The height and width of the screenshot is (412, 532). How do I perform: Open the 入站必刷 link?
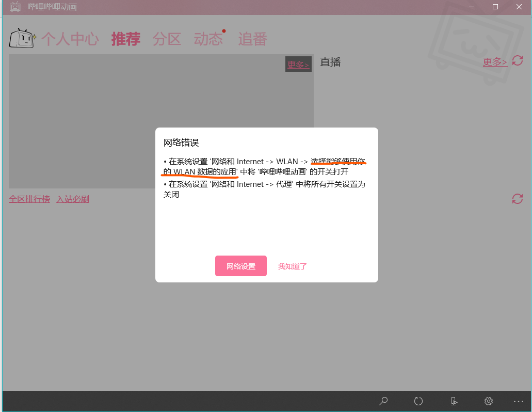[73, 199]
